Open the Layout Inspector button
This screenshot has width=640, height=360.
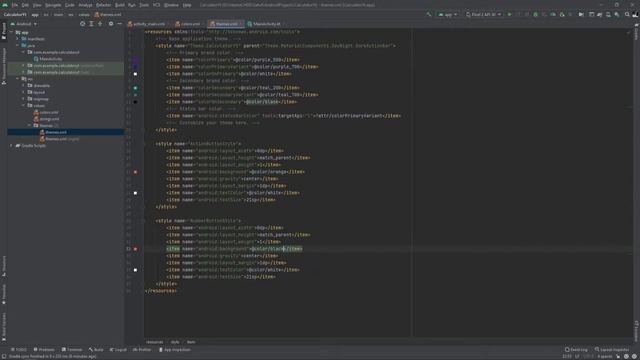coord(612,350)
